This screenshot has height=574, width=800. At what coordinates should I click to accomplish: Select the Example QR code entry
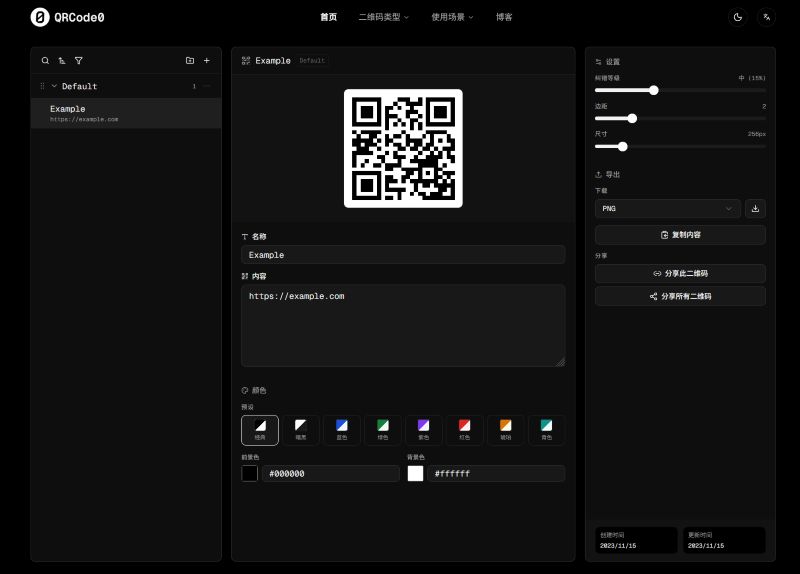pos(126,113)
